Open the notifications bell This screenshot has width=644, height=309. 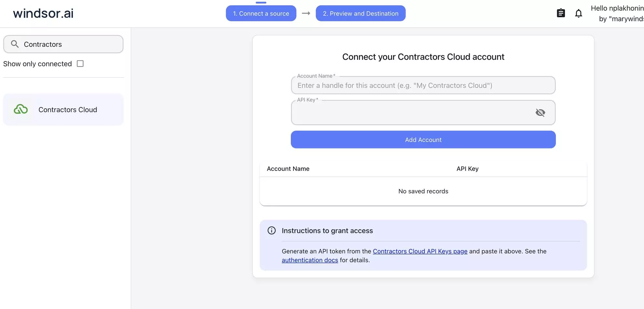pos(579,13)
